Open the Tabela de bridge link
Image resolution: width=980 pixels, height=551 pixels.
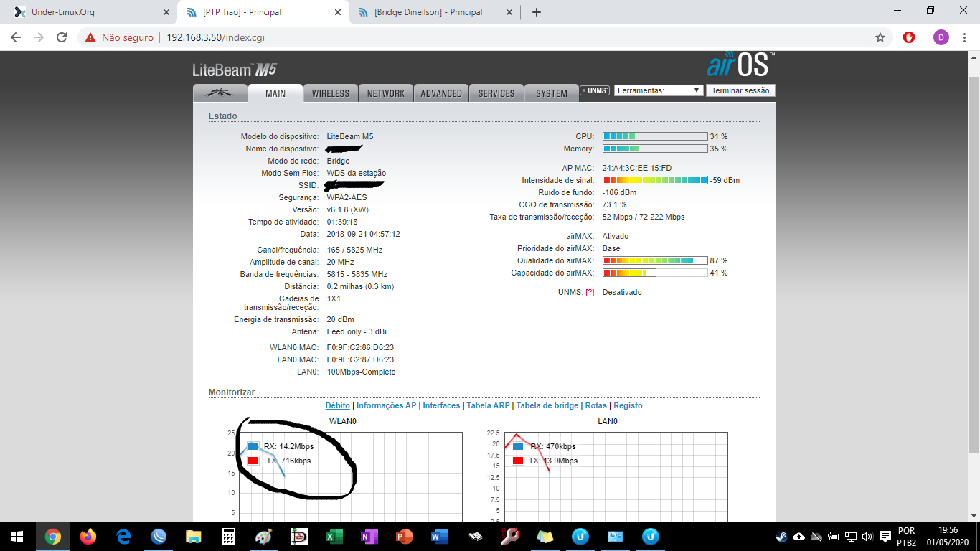(547, 405)
